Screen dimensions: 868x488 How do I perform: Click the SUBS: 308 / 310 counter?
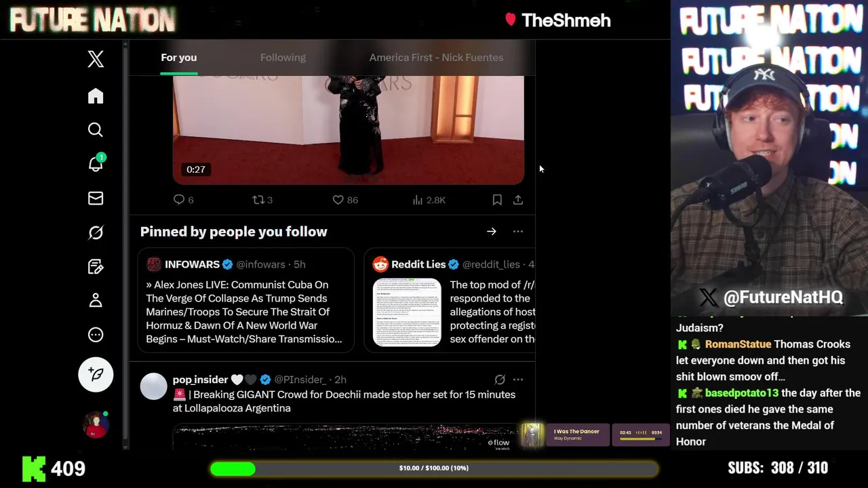point(778,468)
